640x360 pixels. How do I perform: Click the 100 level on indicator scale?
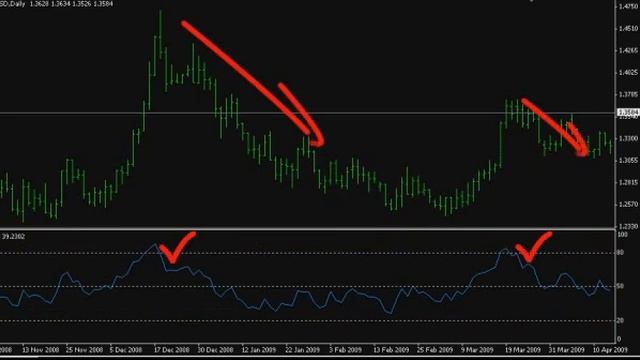(x=622, y=235)
